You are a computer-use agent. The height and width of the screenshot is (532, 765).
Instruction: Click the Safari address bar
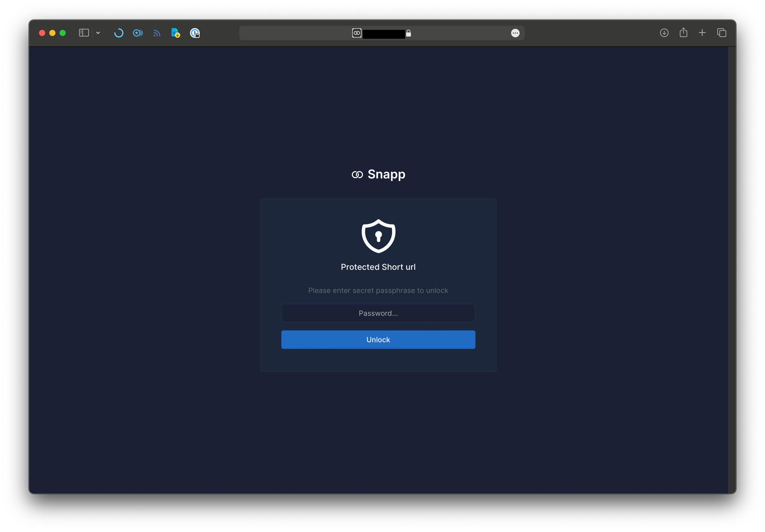coord(382,33)
